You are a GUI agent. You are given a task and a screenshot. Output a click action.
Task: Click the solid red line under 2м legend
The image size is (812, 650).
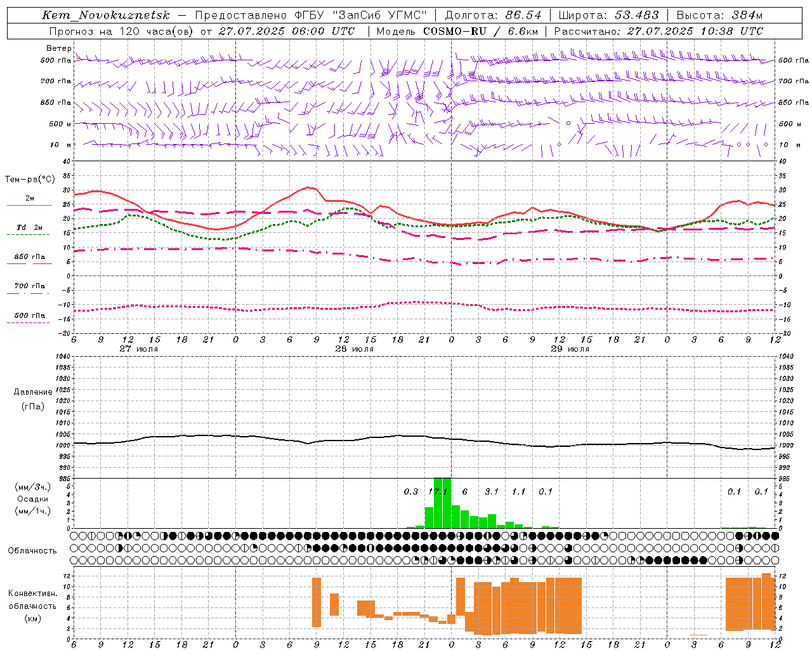click(x=29, y=206)
